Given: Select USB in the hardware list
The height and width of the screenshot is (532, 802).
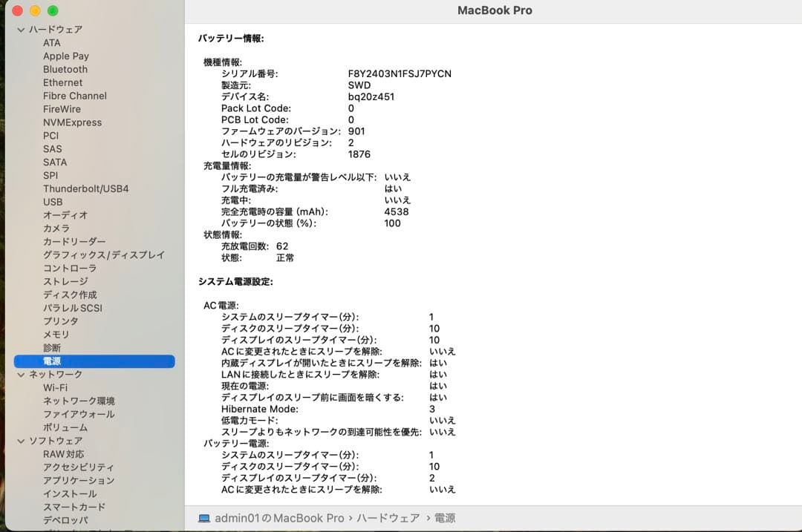Looking at the screenshot, I should coord(53,201).
